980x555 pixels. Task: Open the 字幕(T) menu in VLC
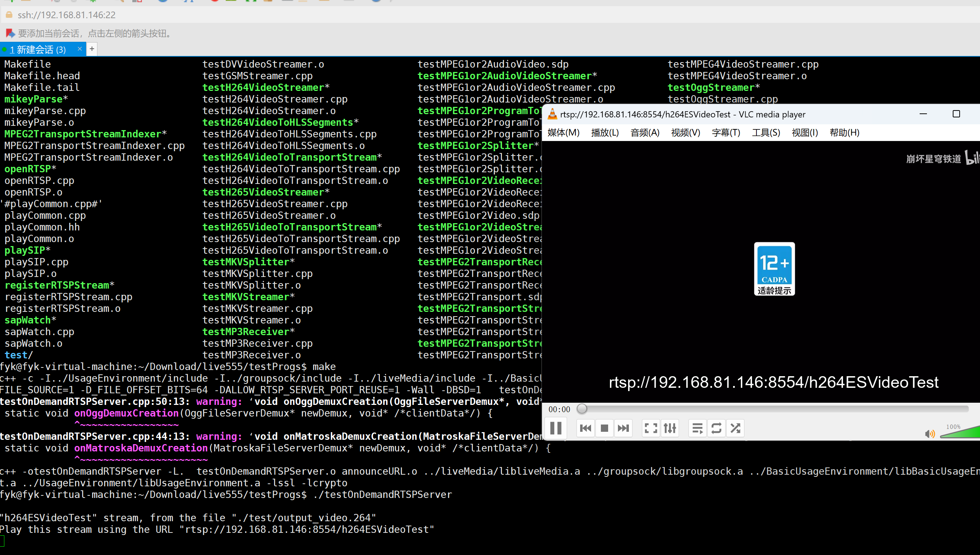(726, 133)
